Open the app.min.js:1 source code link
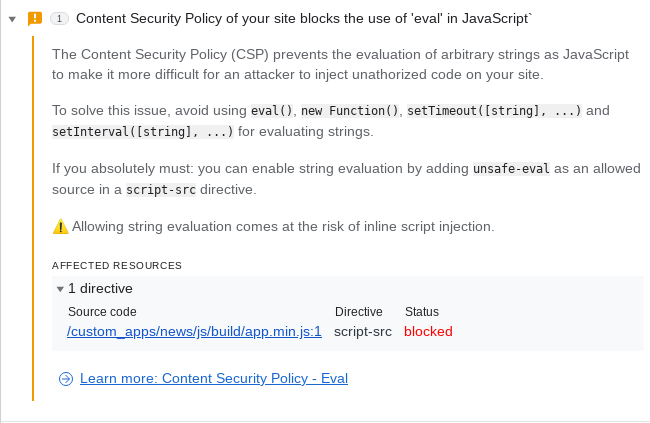650x423 pixels. click(194, 331)
